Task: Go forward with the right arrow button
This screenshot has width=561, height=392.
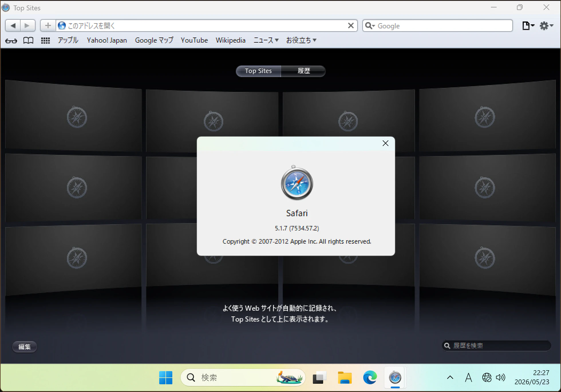Action: pos(27,26)
